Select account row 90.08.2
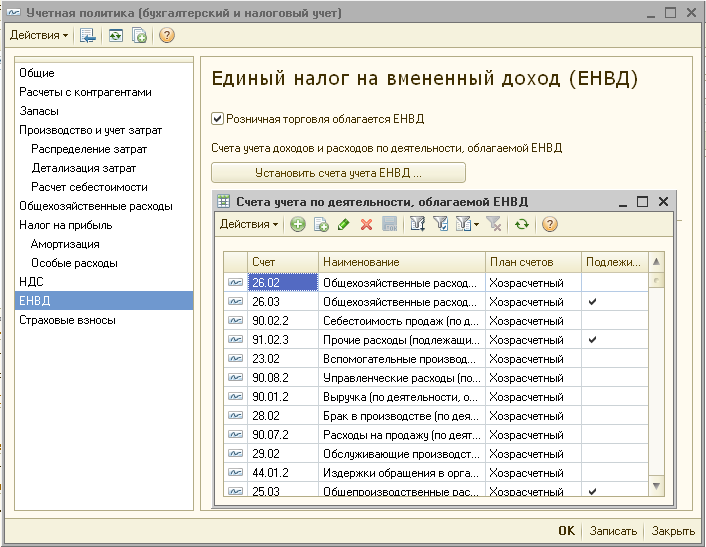706x547 pixels. tap(435, 378)
